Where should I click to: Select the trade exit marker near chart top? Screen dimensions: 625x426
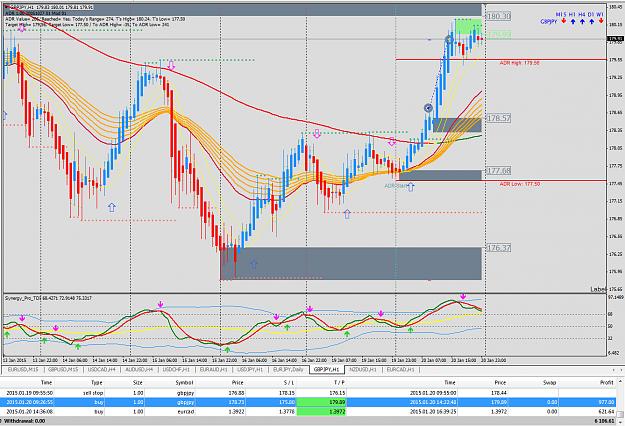449,39
